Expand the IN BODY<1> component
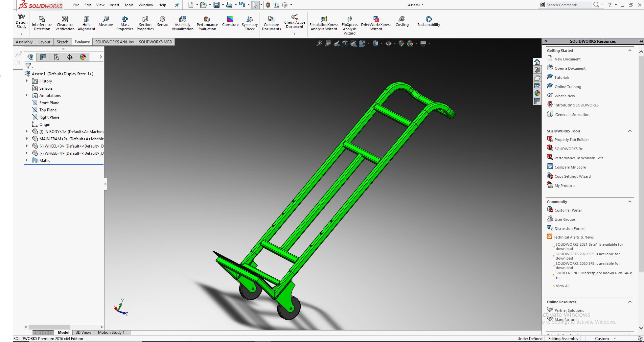The height and width of the screenshot is (342, 644). tap(27, 131)
